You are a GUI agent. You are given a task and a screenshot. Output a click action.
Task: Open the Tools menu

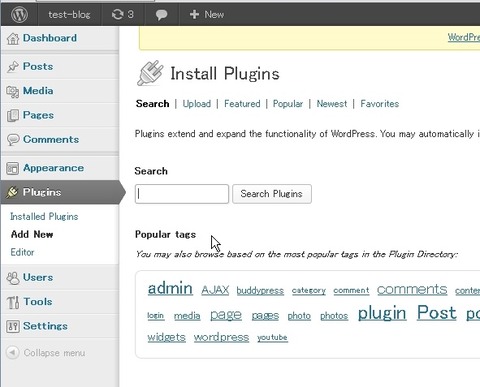[x=38, y=302]
